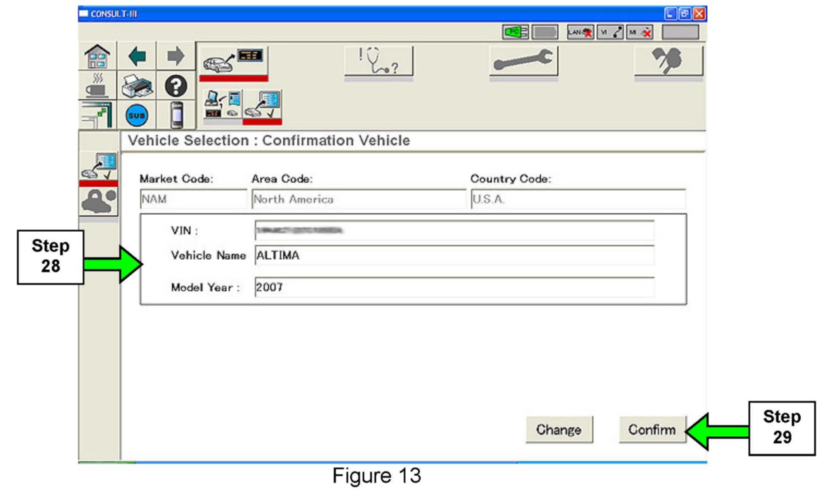This screenshot has height=504, width=835.
Task: Open help question mark icon
Action: pyautogui.click(x=176, y=86)
